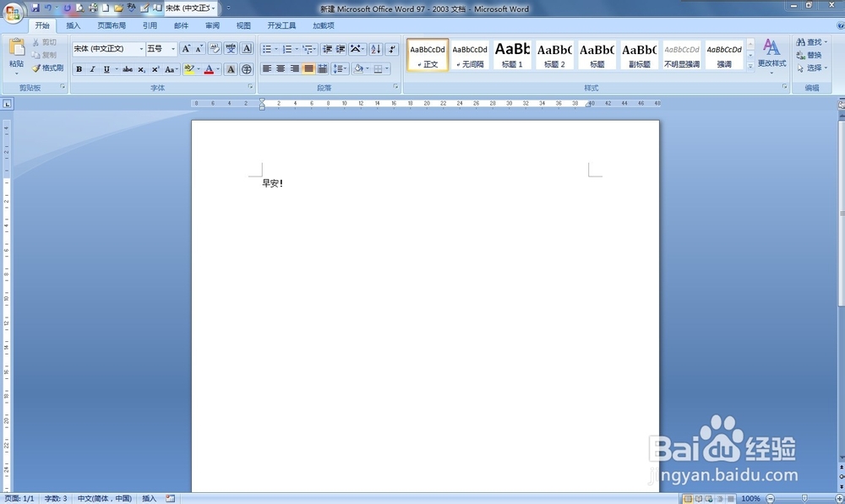Switch to 插入 tab
The width and height of the screenshot is (845, 504).
click(73, 25)
